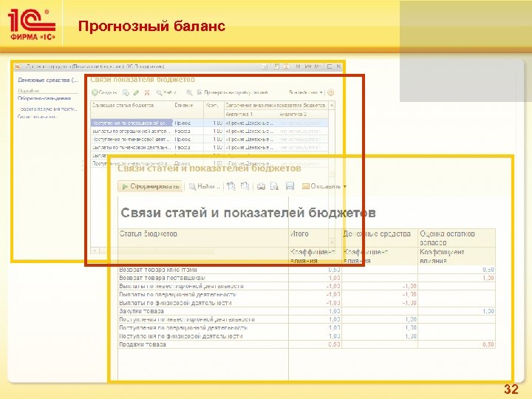This screenshot has width=532, height=399.
Task: Click the green pencil edit icon
Action: 137,92
